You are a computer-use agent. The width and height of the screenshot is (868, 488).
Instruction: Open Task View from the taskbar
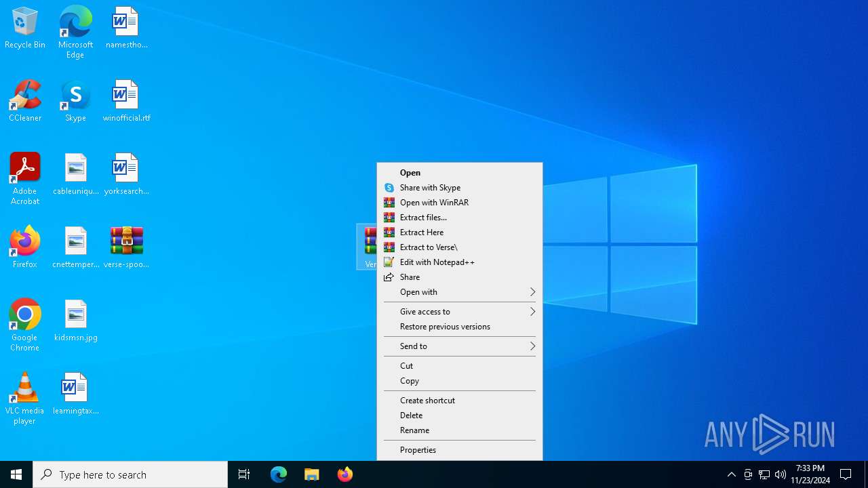click(244, 474)
